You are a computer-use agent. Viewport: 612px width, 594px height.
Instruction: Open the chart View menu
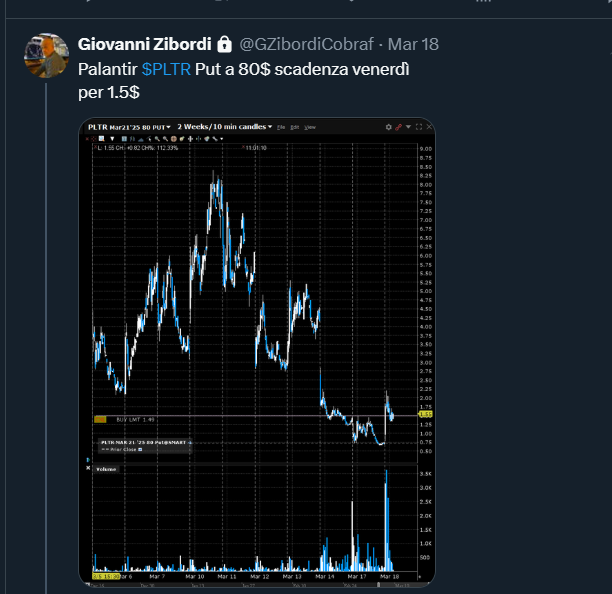310,127
